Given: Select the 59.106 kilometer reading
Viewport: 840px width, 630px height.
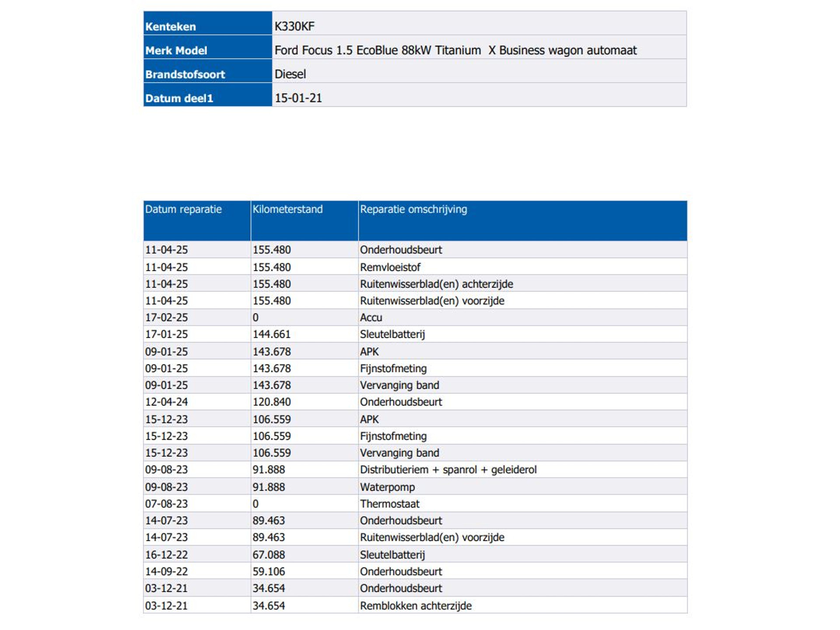Looking at the screenshot, I should click(269, 572).
